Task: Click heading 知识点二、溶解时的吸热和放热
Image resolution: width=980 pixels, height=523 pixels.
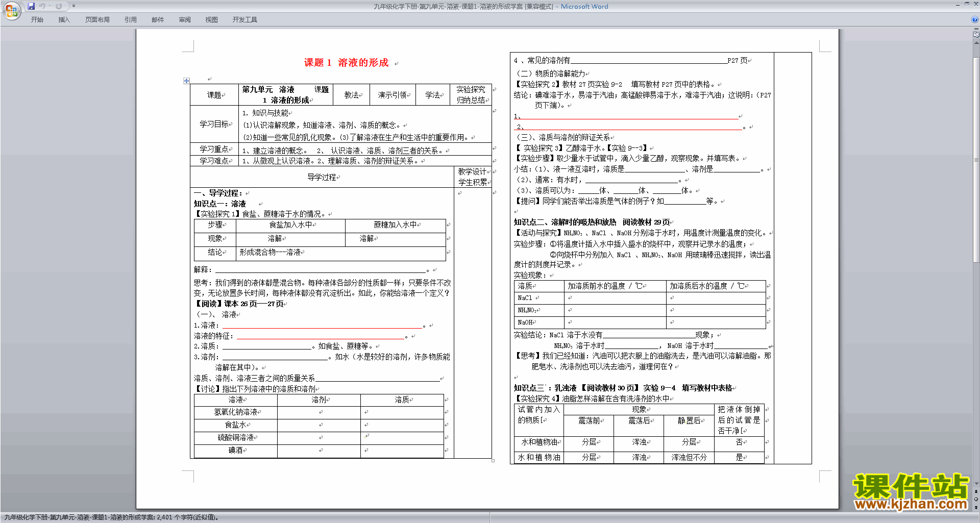Action: pos(565,222)
